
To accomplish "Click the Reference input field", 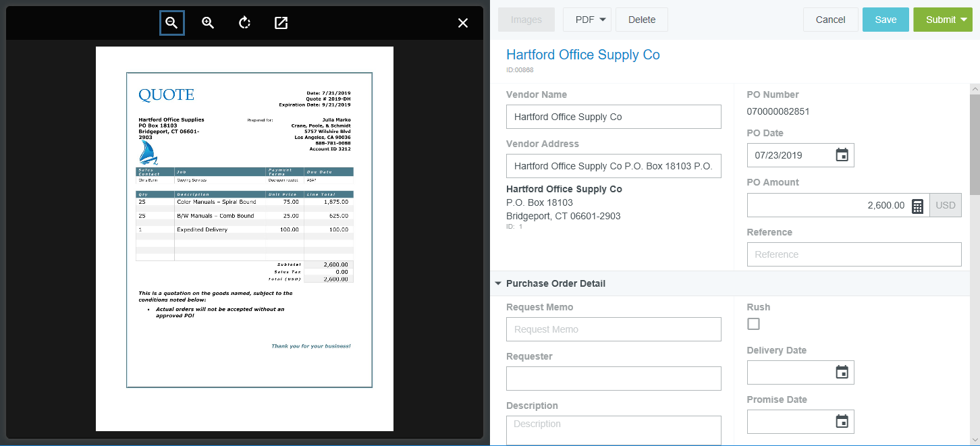I will [x=853, y=254].
